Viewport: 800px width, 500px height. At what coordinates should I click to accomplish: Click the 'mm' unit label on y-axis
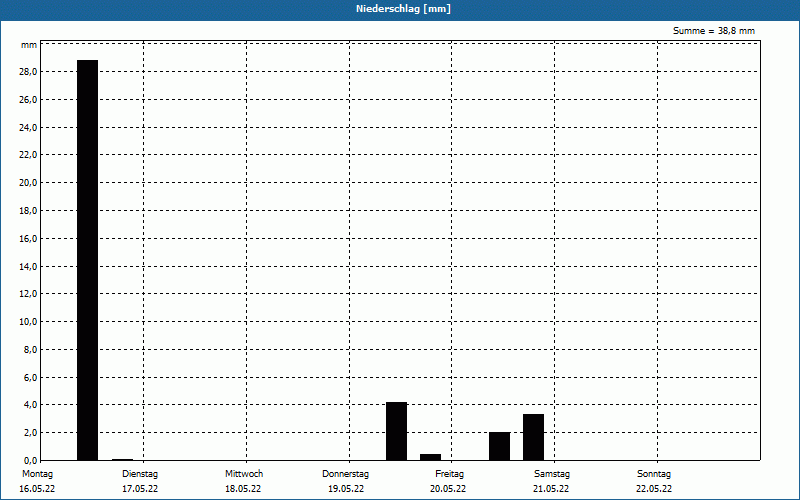[29, 45]
